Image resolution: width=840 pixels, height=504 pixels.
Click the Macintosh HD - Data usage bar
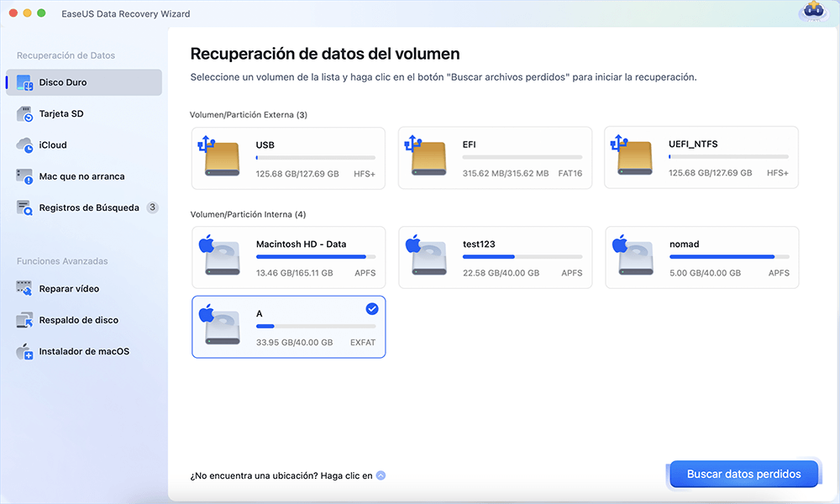(x=316, y=257)
